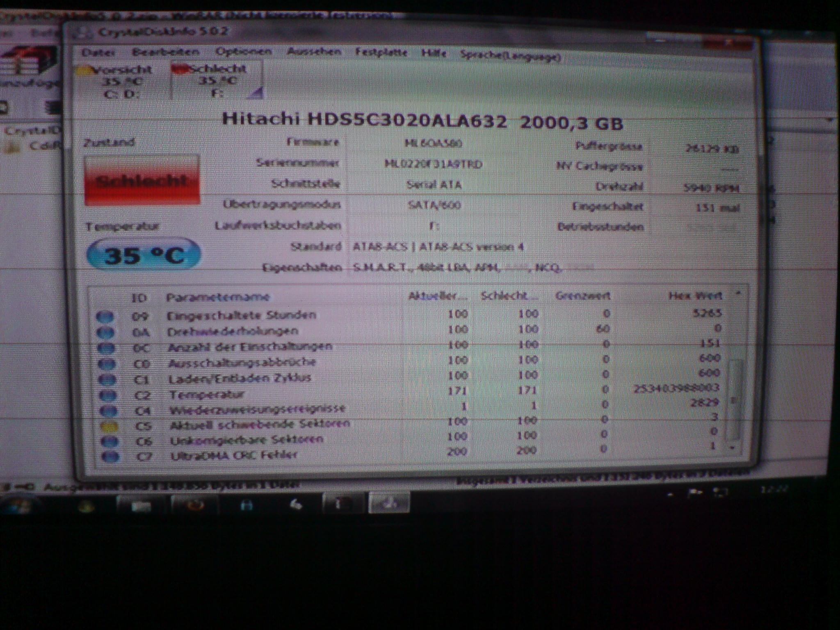Click status icon for Drehwiederholungen row
The height and width of the screenshot is (630, 840).
tap(105, 333)
